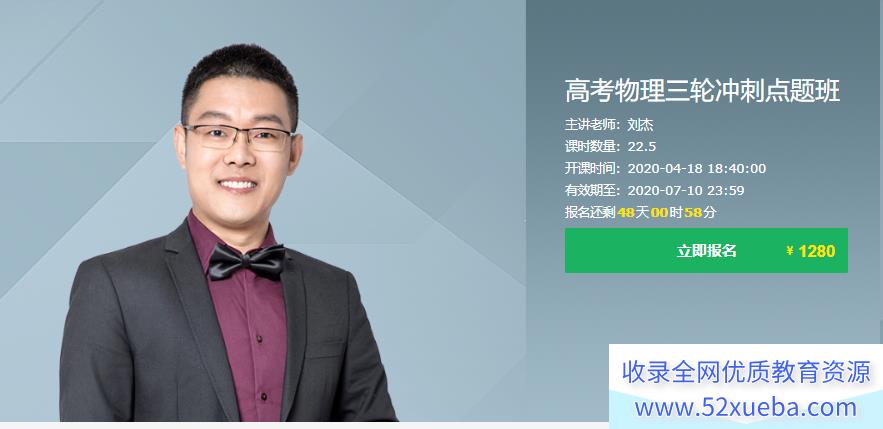Screen dimensions: 883x429
Task: Click the 58 minutes countdown number
Action: tap(693, 213)
